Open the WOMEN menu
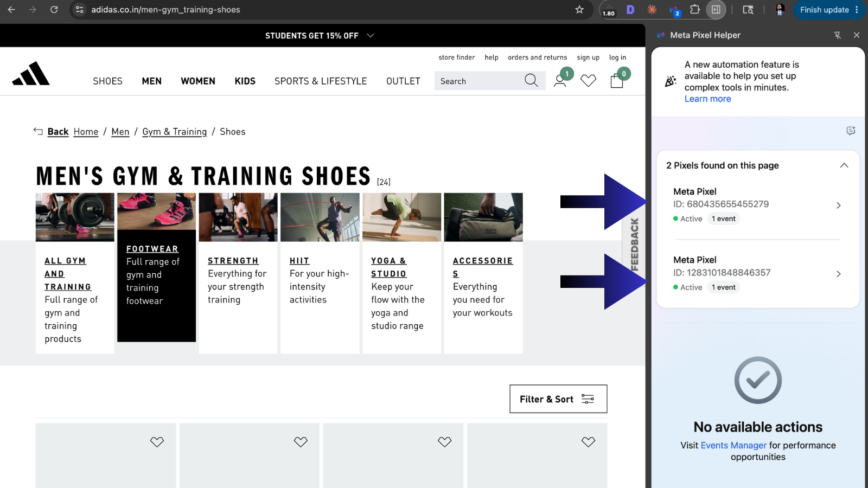This screenshot has height=488, width=868. [198, 81]
